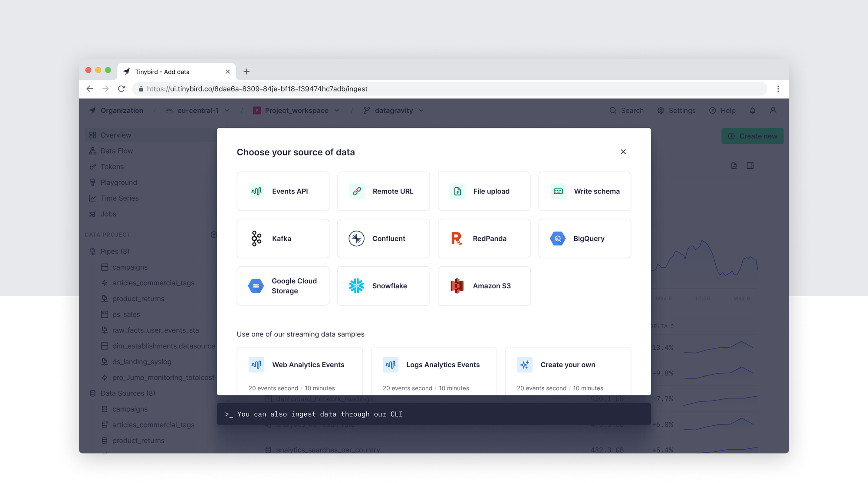Close the data source dialog
The width and height of the screenshot is (868, 483).
[623, 152]
